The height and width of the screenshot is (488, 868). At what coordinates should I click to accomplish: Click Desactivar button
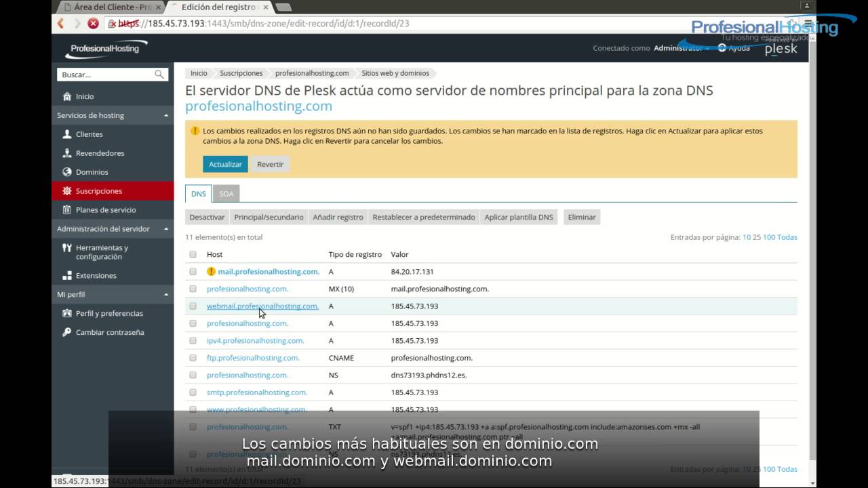(207, 217)
